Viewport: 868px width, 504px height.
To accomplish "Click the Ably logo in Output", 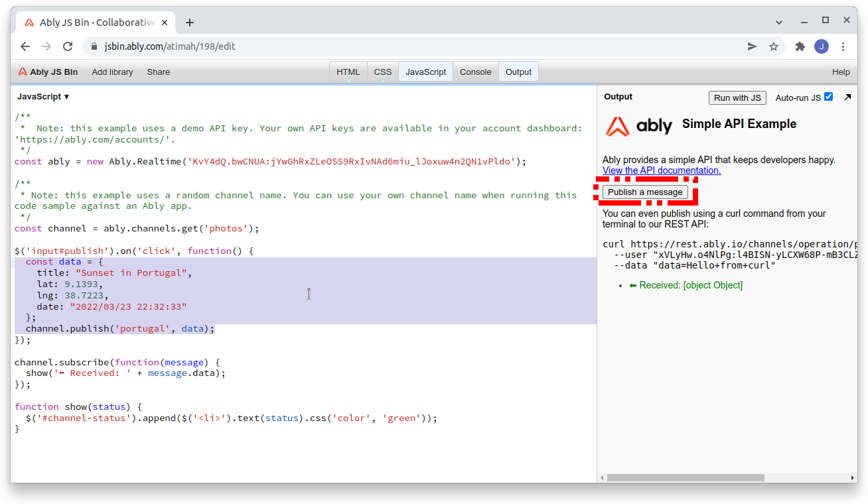I will pos(639,126).
